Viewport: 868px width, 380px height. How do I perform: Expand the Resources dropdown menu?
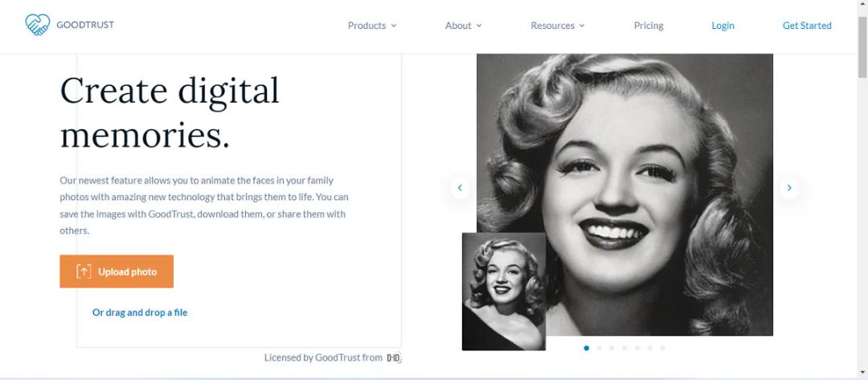(x=558, y=26)
